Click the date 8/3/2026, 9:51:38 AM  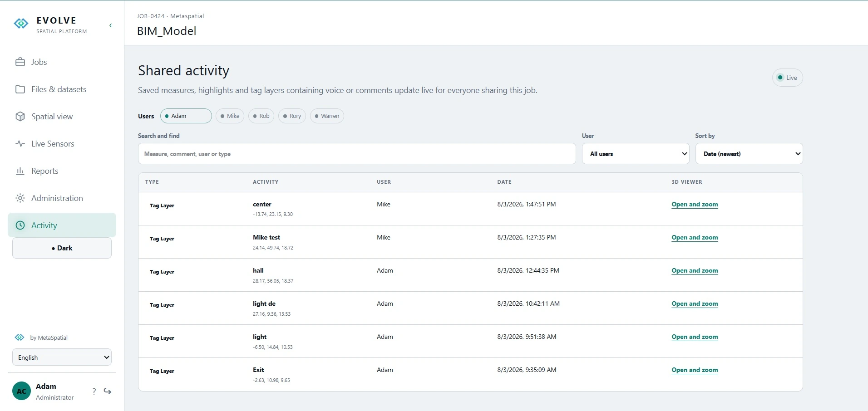527,337
